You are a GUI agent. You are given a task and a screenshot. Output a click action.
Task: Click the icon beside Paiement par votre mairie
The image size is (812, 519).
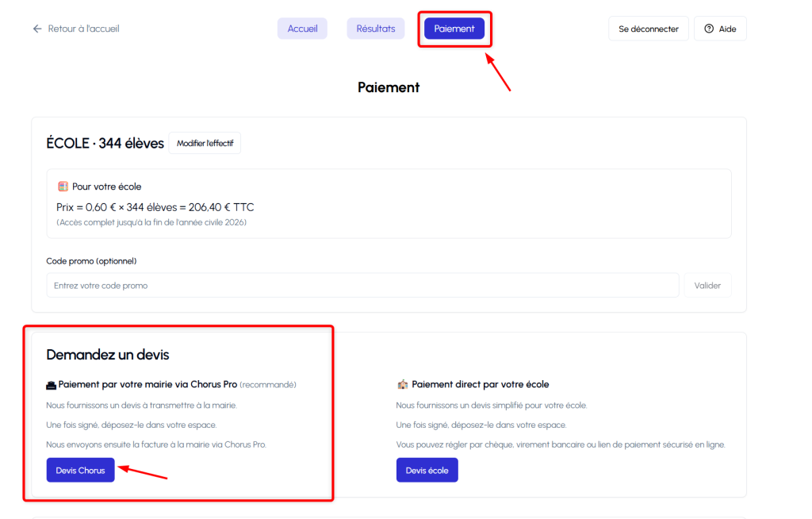point(52,384)
